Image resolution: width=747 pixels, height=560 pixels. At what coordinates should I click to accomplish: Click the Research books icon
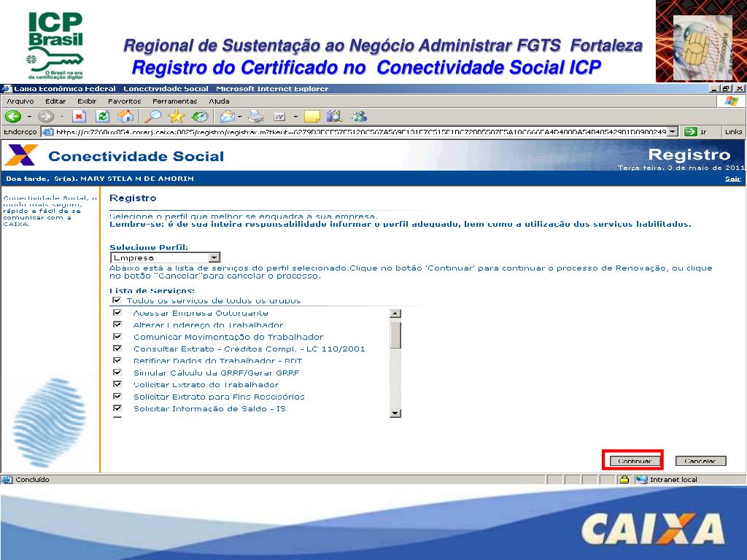334,117
